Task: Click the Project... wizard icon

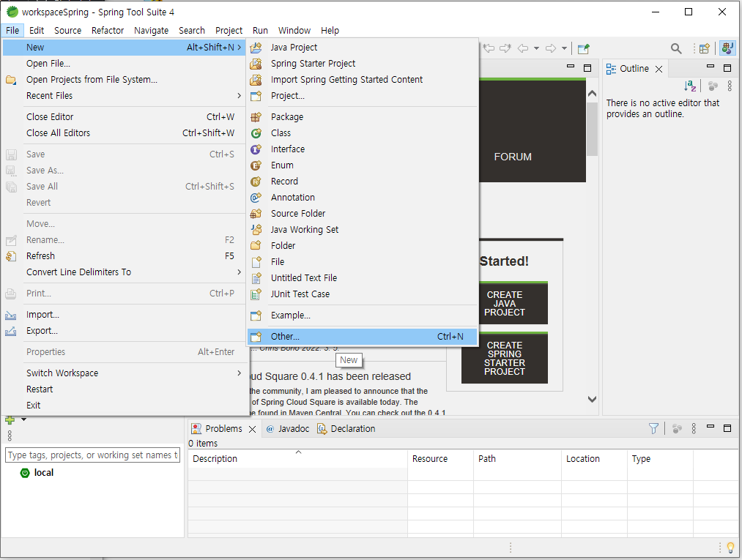Action: click(x=256, y=96)
